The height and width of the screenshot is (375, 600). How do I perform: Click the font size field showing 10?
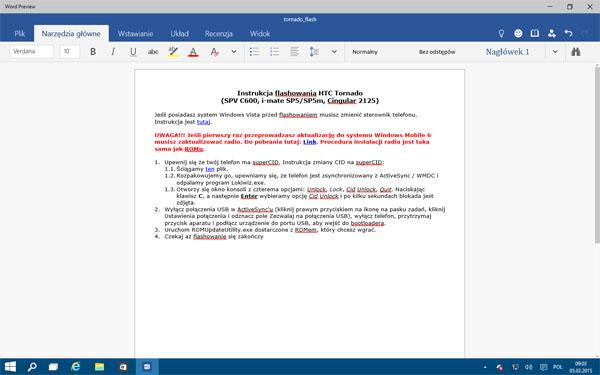tap(70, 52)
